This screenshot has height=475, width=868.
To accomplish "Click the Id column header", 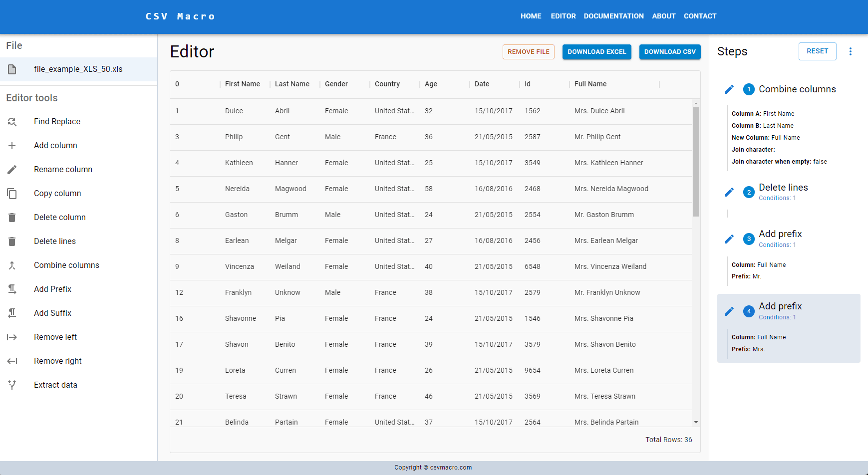I will click(x=528, y=84).
